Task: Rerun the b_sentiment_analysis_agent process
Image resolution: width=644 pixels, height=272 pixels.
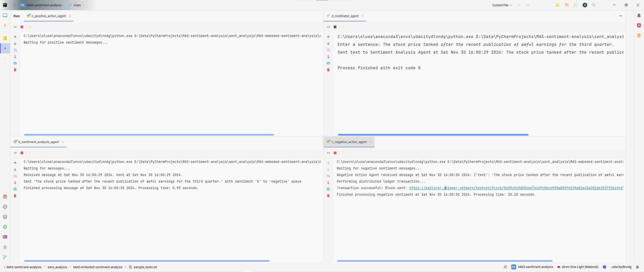Action: click(x=15, y=153)
